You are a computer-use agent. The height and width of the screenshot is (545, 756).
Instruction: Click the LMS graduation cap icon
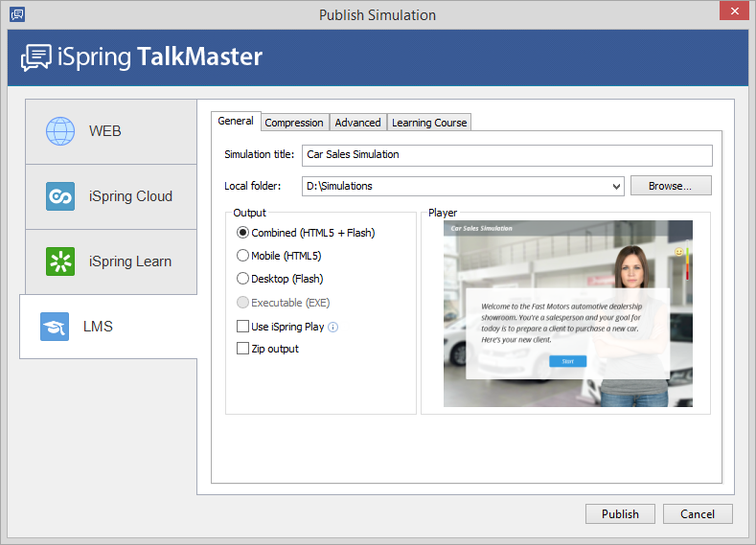click(x=55, y=327)
